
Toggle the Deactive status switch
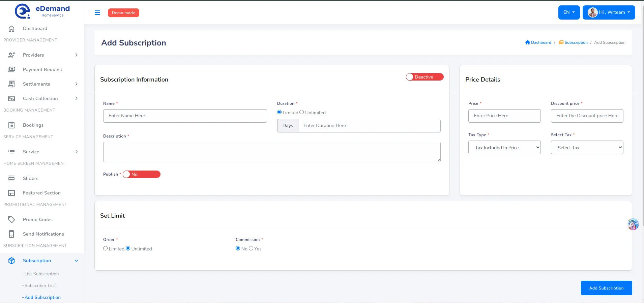[425, 77]
